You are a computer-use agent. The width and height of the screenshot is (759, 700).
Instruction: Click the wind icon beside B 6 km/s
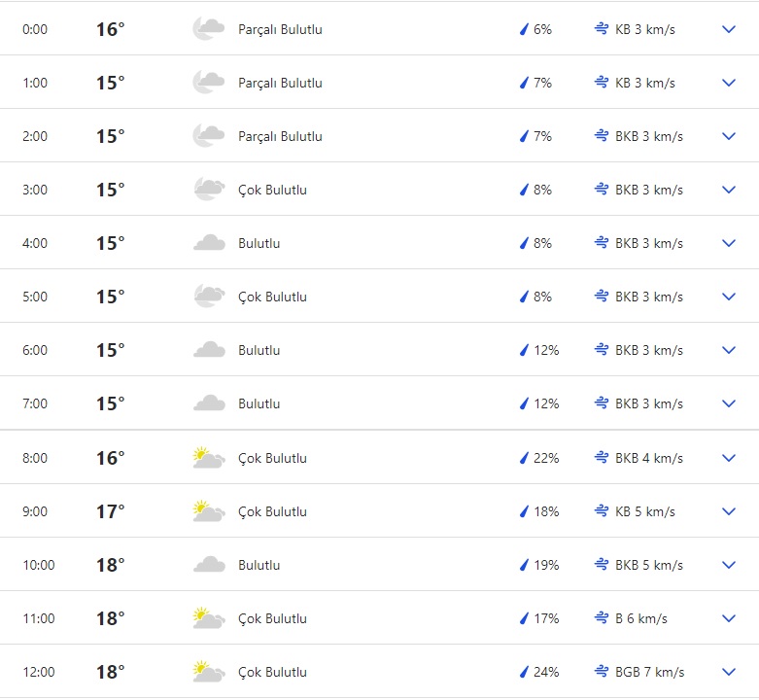(602, 618)
